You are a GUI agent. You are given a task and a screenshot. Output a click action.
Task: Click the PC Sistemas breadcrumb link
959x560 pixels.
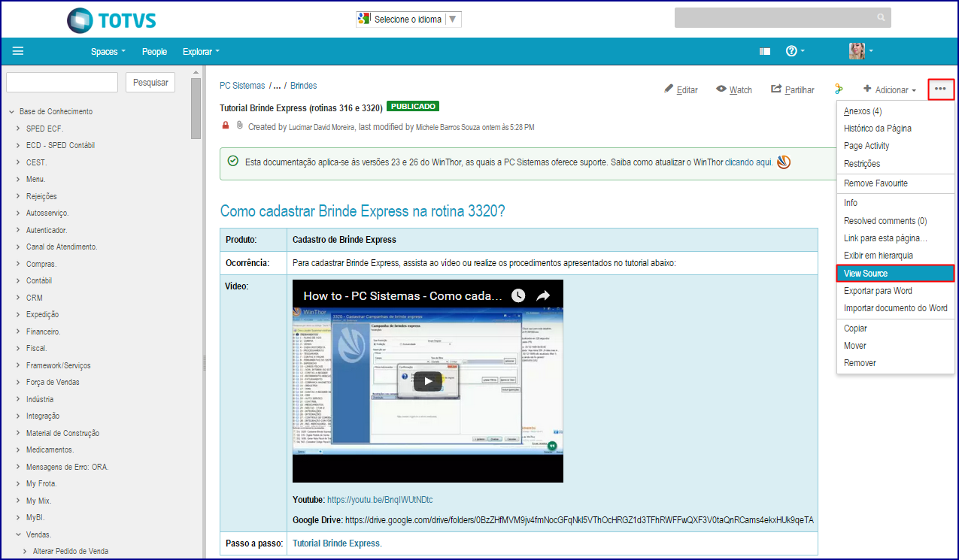(242, 86)
